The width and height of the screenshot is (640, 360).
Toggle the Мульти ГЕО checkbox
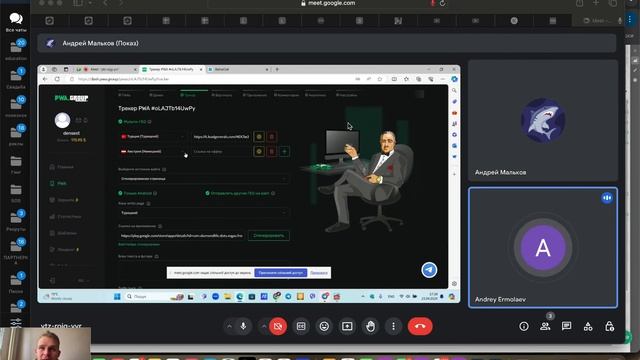click(120, 122)
